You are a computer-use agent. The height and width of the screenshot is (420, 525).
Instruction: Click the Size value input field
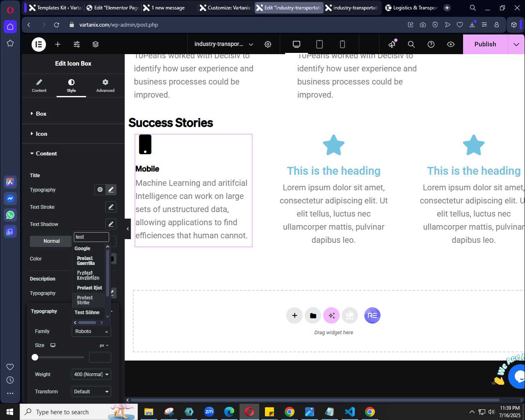coord(100,357)
